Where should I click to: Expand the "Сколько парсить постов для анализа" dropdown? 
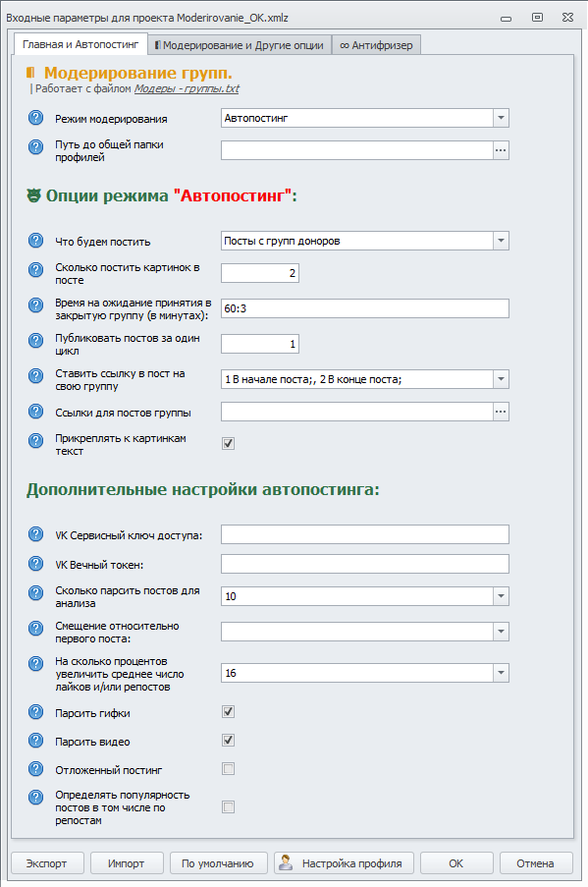click(x=501, y=595)
